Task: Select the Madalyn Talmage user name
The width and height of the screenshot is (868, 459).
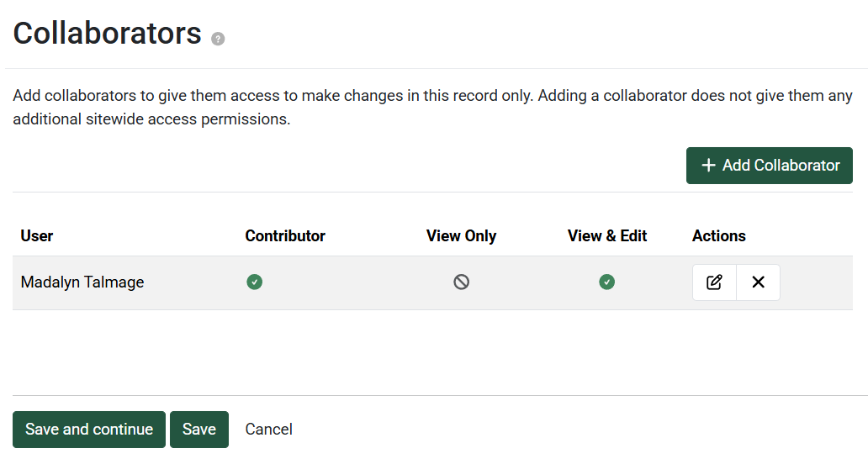Action: (x=82, y=282)
